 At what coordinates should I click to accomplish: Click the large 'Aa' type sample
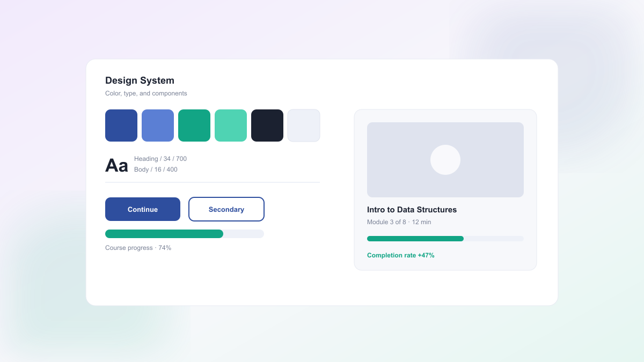point(116,165)
